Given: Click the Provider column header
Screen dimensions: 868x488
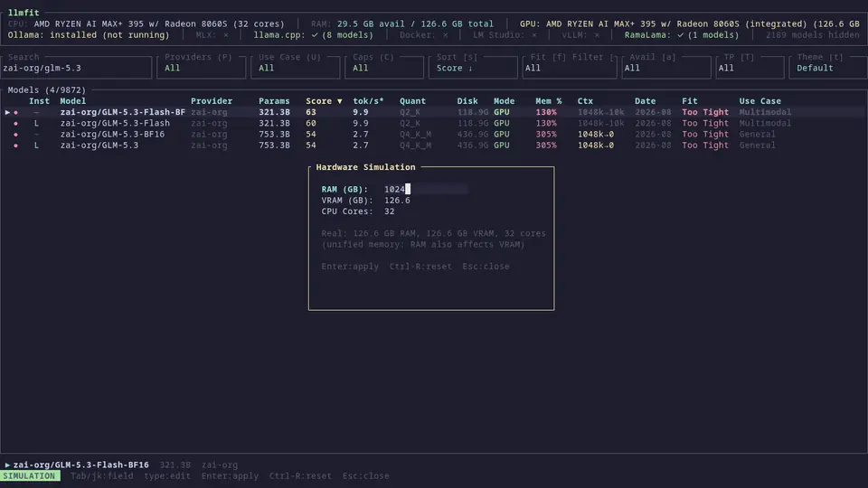Looking at the screenshot, I should (212, 101).
